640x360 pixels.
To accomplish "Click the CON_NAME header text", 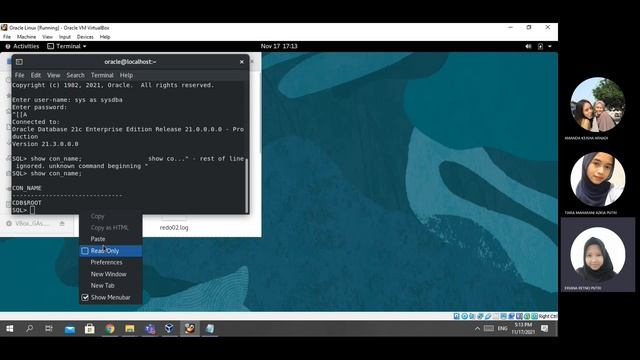I will (x=27, y=188).
